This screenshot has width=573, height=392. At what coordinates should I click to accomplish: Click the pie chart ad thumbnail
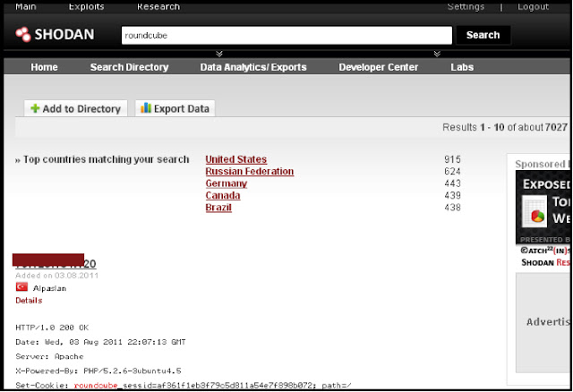click(x=535, y=211)
